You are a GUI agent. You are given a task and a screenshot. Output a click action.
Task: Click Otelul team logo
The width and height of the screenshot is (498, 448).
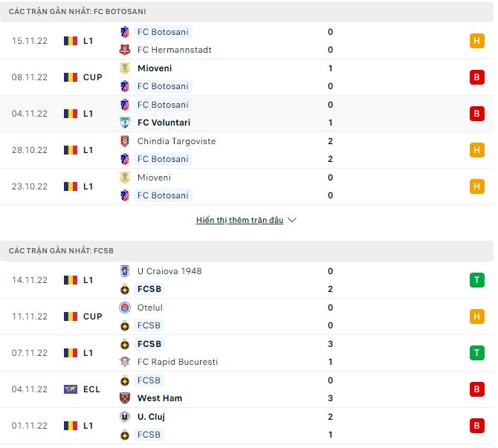(x=125, y=308)
